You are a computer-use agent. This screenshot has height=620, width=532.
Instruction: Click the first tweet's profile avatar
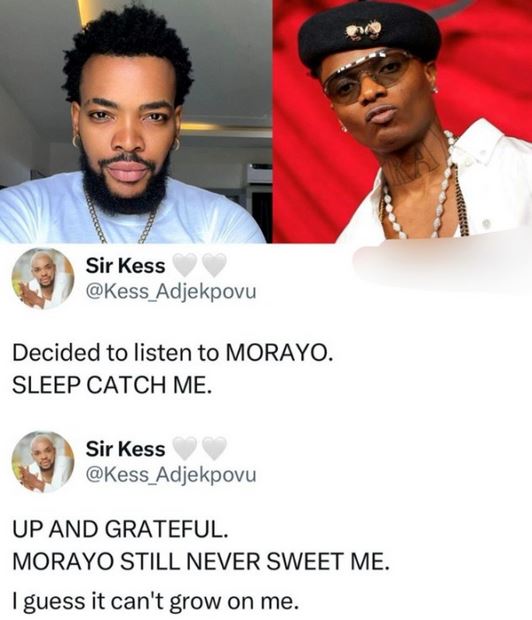43,279
